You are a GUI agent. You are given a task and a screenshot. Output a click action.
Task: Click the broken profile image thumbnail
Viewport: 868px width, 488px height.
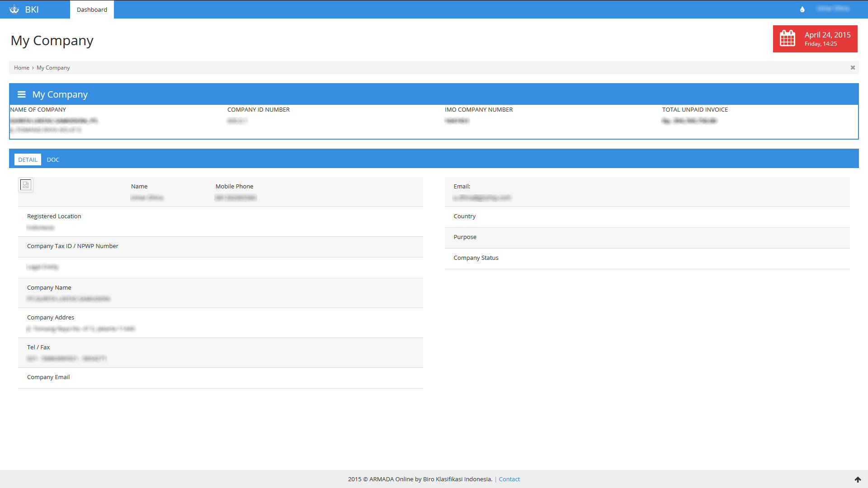[26, 185]
